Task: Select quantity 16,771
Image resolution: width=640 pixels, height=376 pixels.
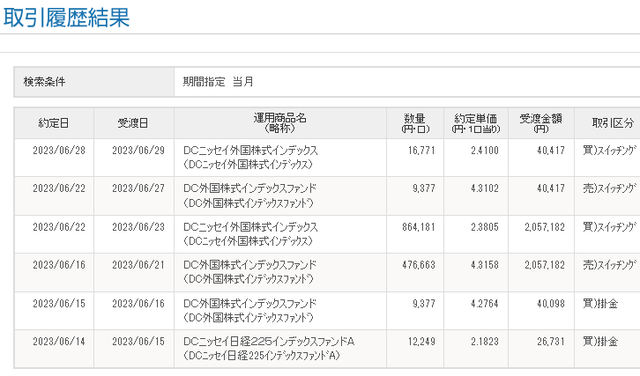Action: click(x=422, y=150)
